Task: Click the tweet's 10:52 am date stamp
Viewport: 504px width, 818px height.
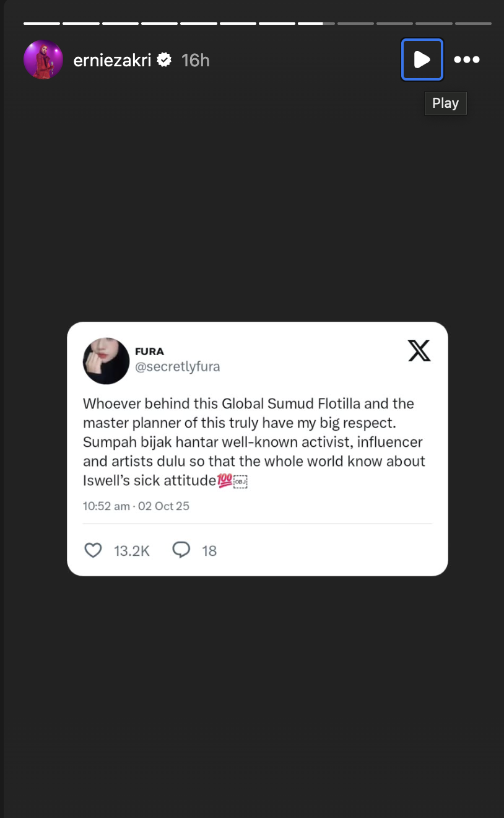Action: pos(136,506)
